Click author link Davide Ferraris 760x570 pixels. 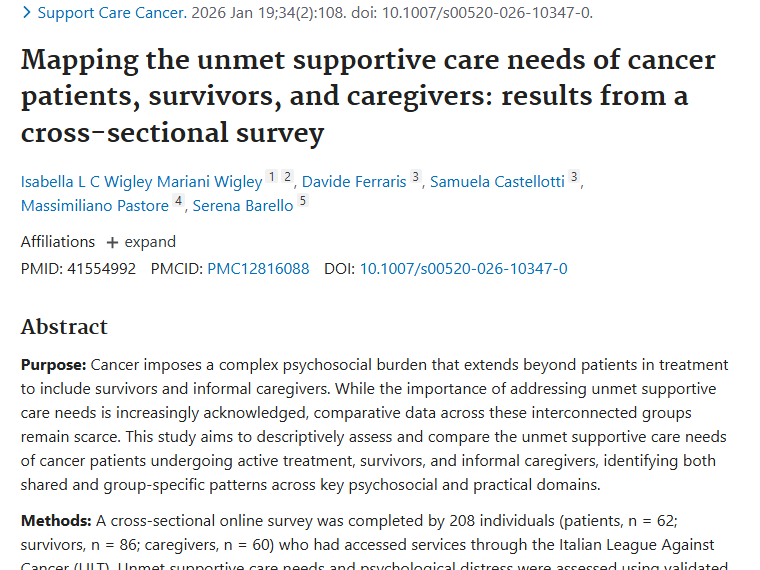[354, 182]
